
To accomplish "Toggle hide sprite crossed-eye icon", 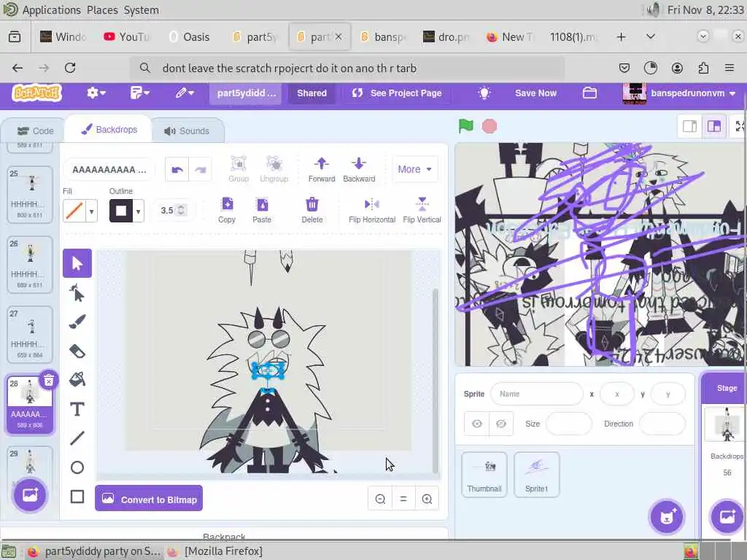I will click(500, 424).
